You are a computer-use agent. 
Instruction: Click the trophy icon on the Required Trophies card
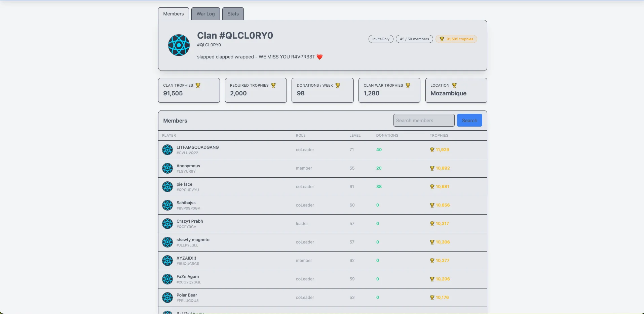[x=273, y=85]
